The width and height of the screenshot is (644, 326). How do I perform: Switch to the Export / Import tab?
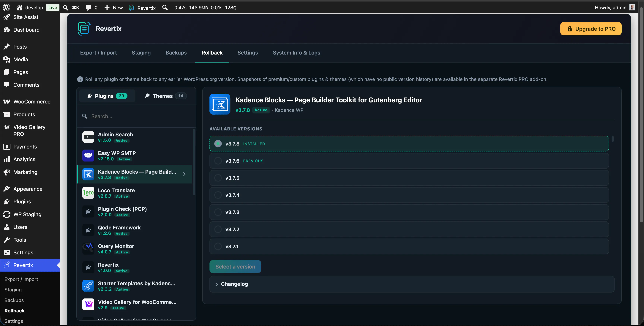(99, 53)
